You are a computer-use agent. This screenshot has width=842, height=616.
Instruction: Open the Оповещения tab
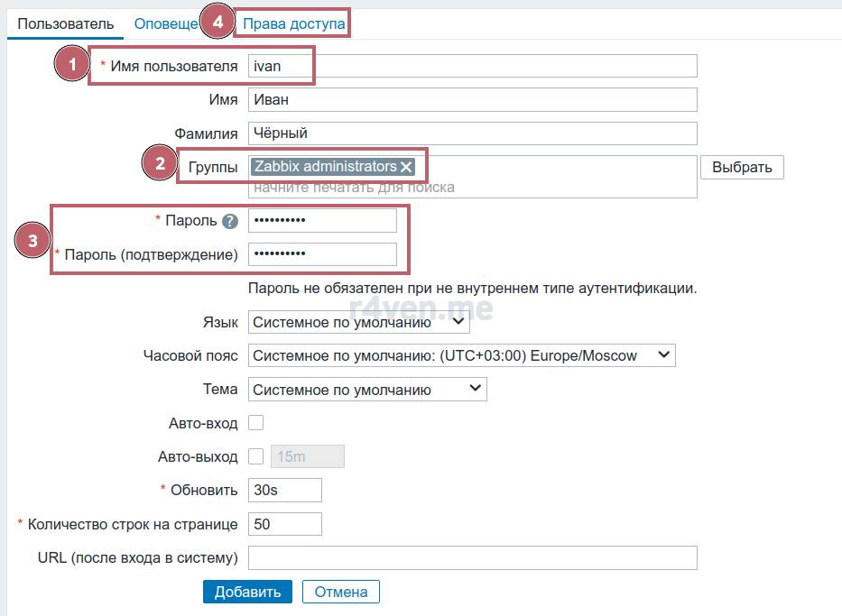pyautogui.click(x=166, y=23)
